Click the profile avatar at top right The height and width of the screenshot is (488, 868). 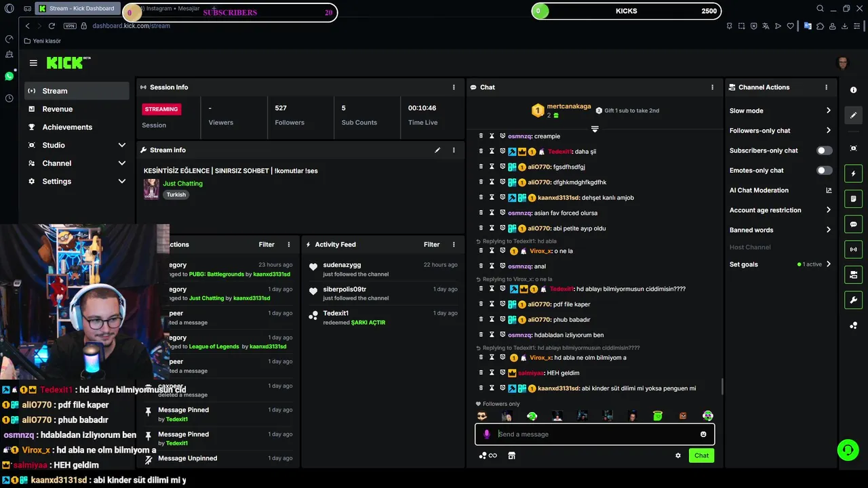tap(843, 63)
